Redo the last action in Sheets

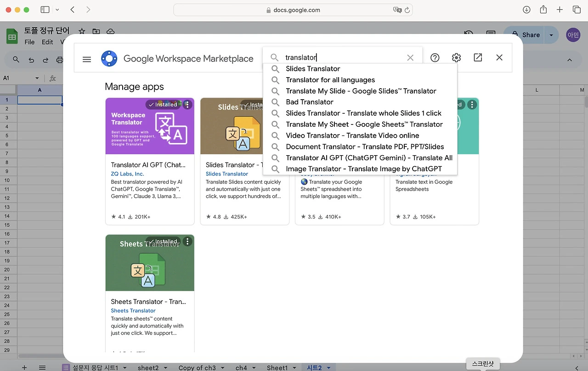click(x=45, y=60)
